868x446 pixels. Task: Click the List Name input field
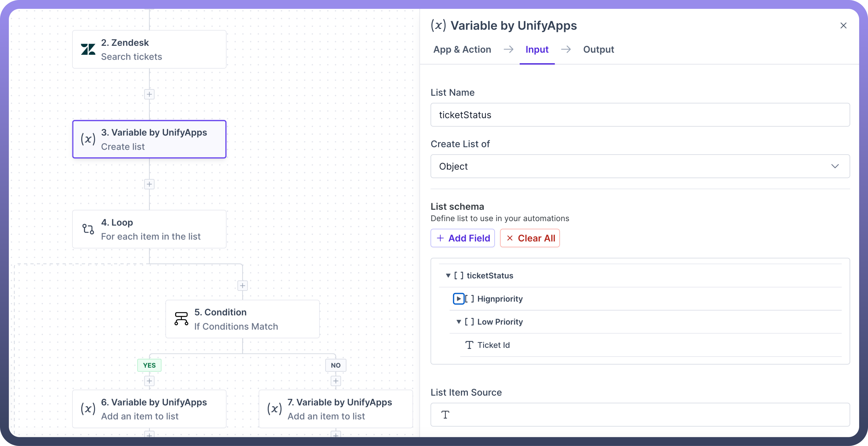coord(640,115)
